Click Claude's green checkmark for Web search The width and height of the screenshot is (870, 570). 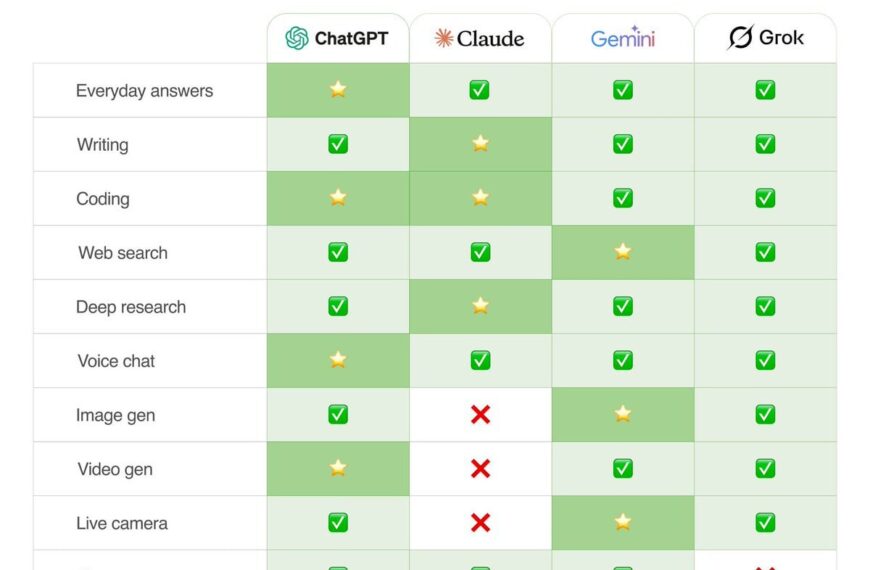click(x=480, y=252)
